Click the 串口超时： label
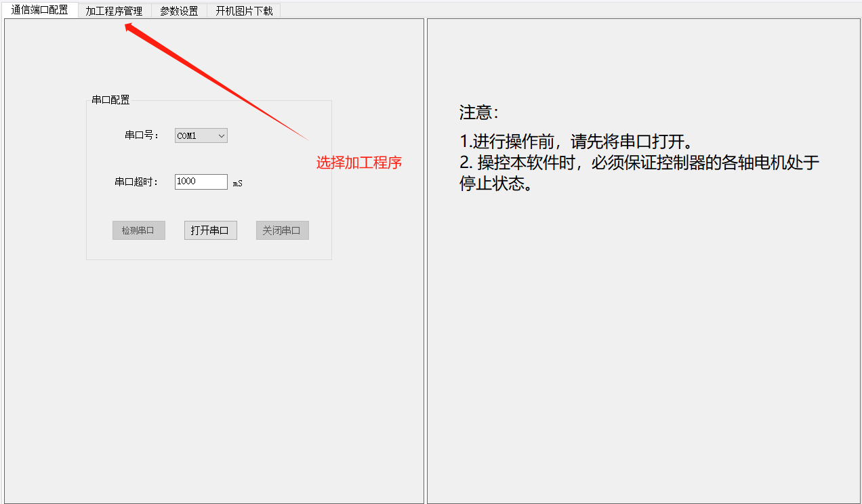This screenshot has height=504, width=862. pyautogui.click(x=136, y=182)
